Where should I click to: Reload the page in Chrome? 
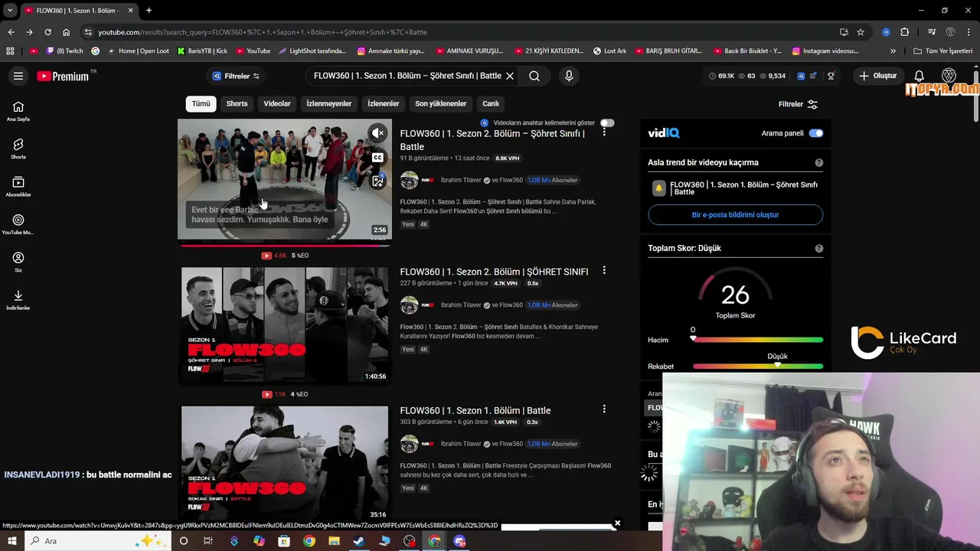(47, 32)
